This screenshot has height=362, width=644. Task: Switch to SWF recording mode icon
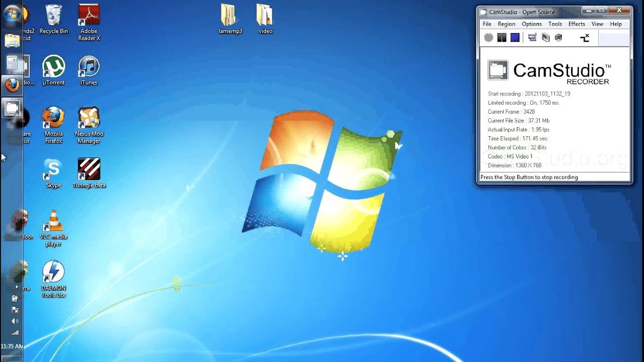click(558, 38)
